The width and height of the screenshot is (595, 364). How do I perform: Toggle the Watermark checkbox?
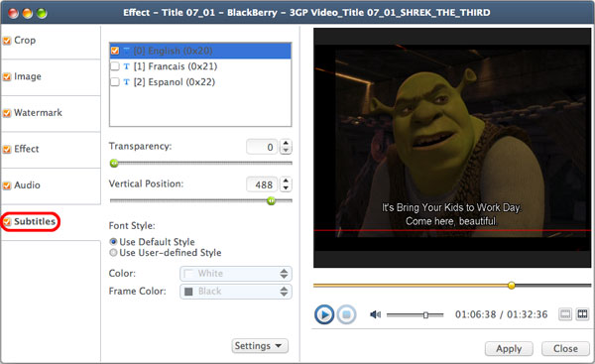point(7,113)
